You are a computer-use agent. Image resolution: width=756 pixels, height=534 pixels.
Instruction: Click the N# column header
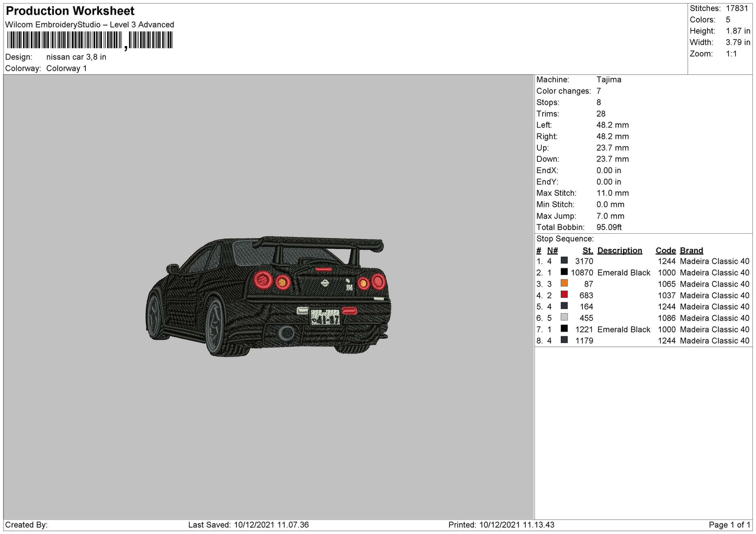pyautogui.click(x=552, y=251)
